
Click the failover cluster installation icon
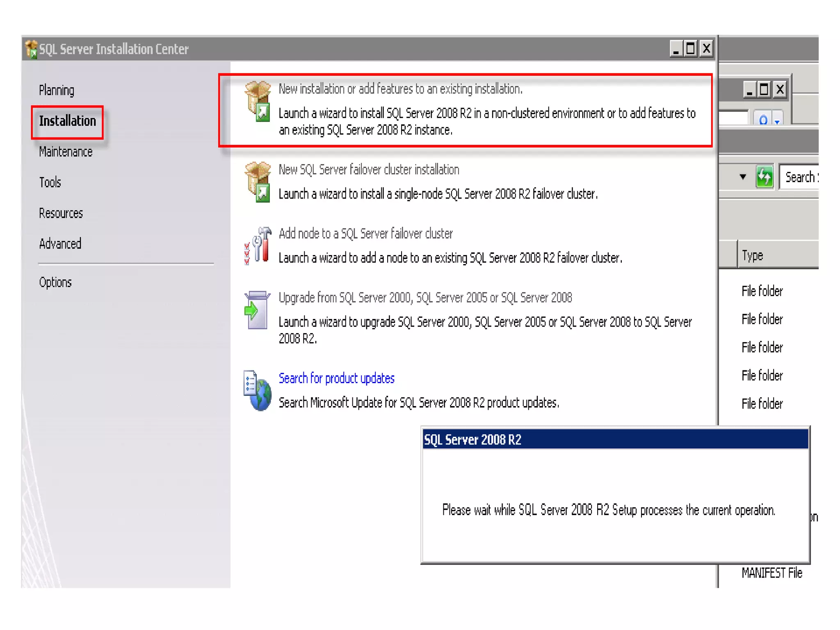[x=258, y=182]
